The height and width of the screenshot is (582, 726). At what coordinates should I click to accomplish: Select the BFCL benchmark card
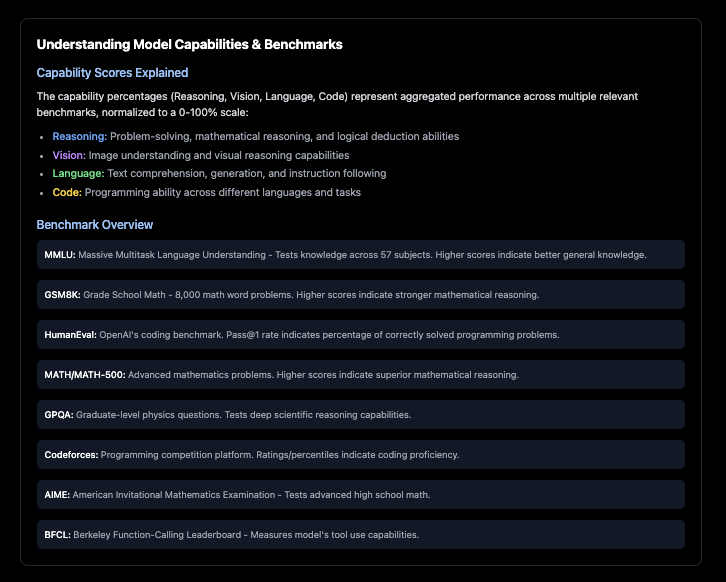[360, 534]
